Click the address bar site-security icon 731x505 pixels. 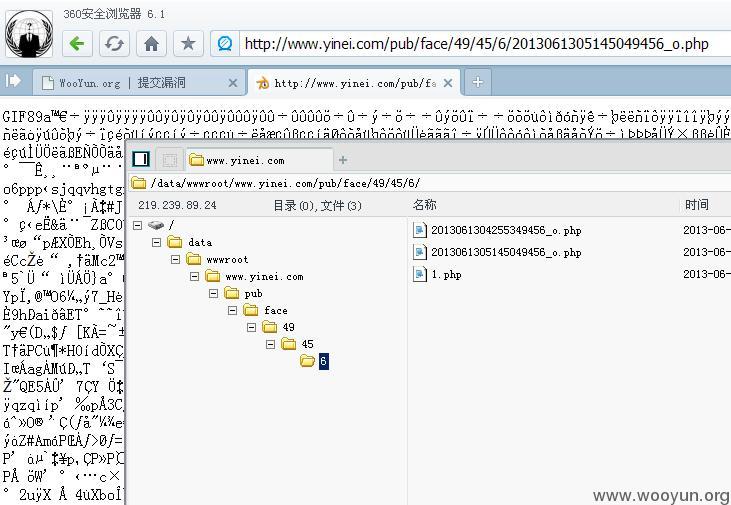(x=225, y=44)
